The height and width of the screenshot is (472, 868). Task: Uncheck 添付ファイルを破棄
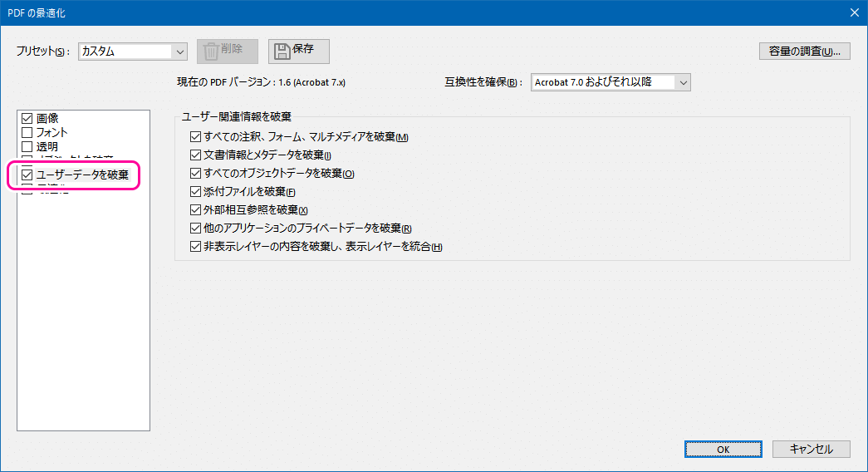195,192
